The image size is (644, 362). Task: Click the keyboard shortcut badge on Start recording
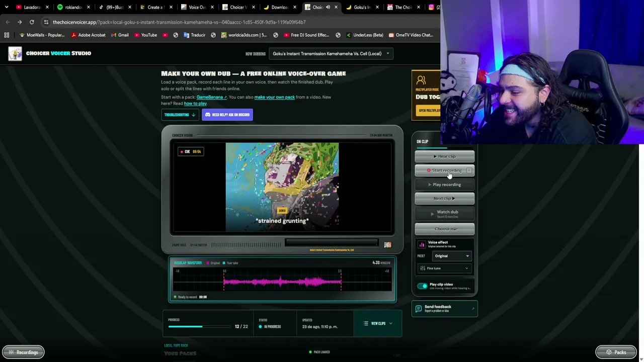pyautogui.click(x=469, y=170)
